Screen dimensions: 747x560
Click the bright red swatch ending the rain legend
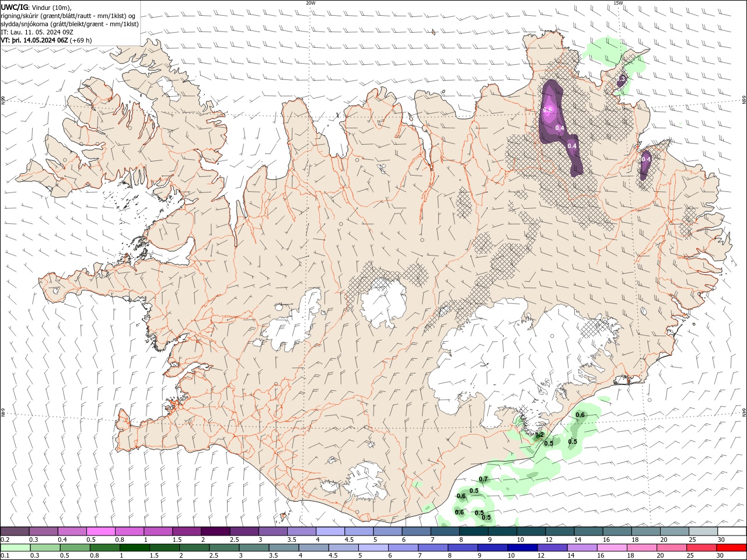pos(732,548)
